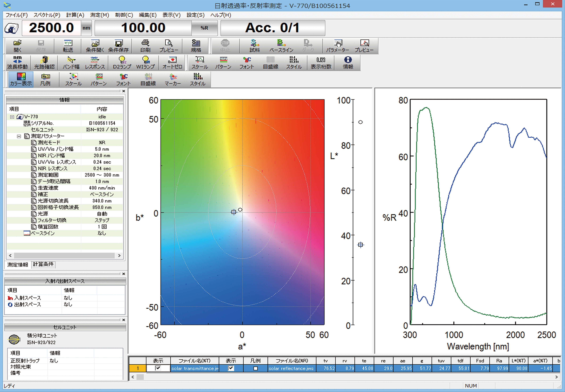
Task: Toggle カラー表示 color display
Action: point(21,79)
